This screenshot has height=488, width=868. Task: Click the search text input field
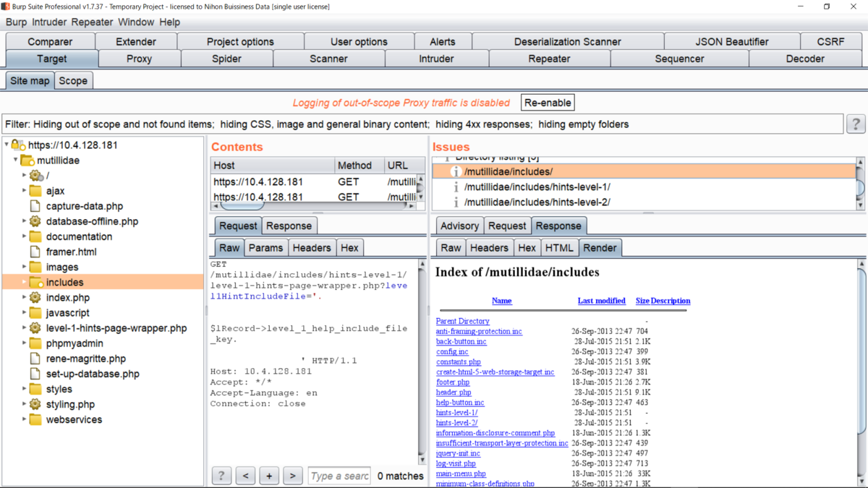point(339,476)
